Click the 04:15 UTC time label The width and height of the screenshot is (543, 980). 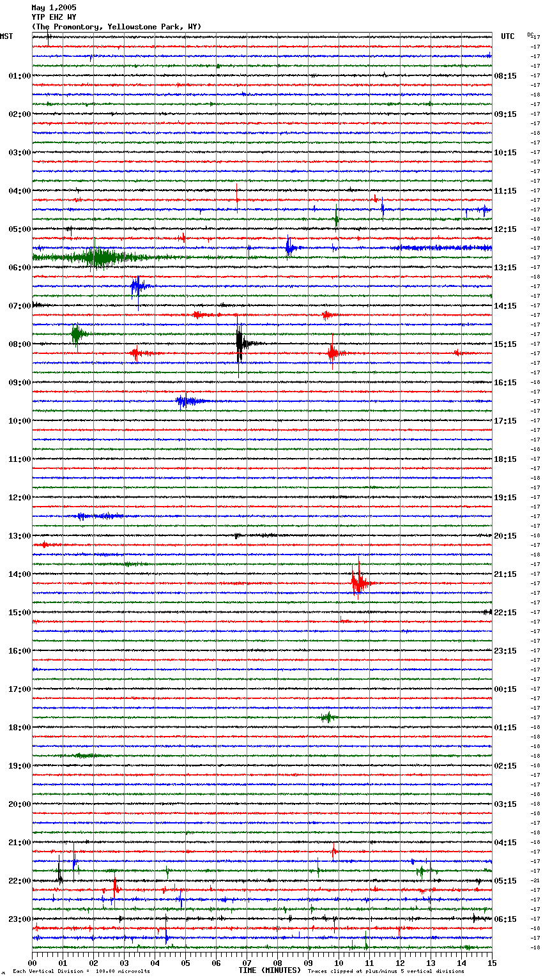click(x=505, y=843)
